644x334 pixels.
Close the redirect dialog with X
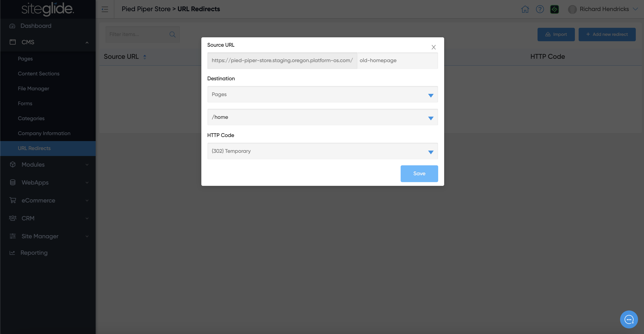coord(434,47)
